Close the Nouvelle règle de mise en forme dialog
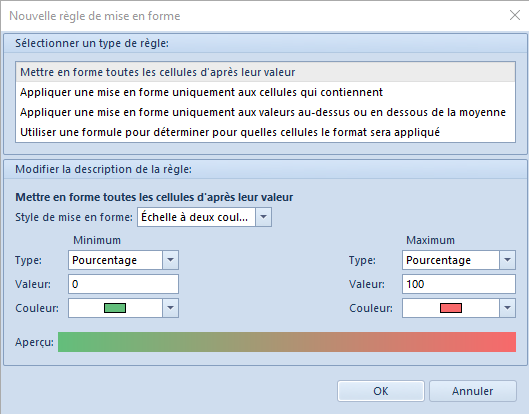Screen dimensions: 529x414 click(x=515, y=15)
